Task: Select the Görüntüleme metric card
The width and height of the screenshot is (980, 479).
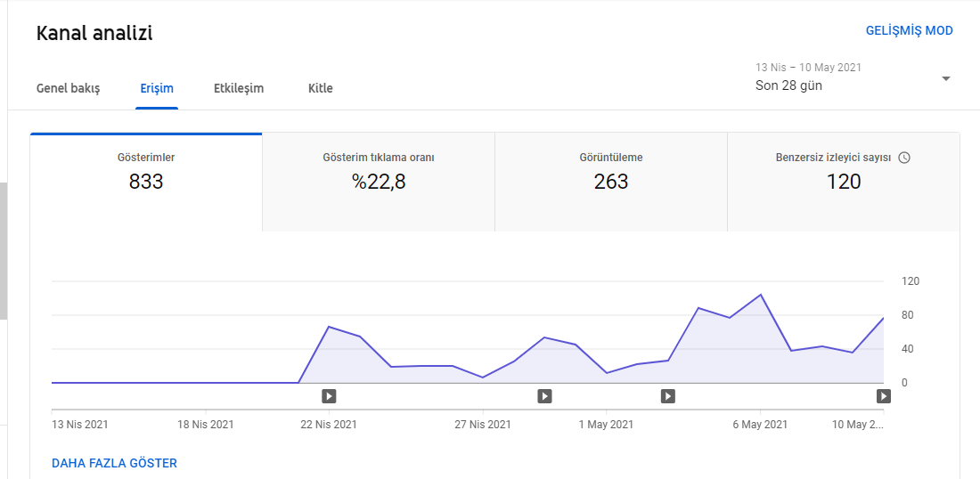Action: [611, 183]
